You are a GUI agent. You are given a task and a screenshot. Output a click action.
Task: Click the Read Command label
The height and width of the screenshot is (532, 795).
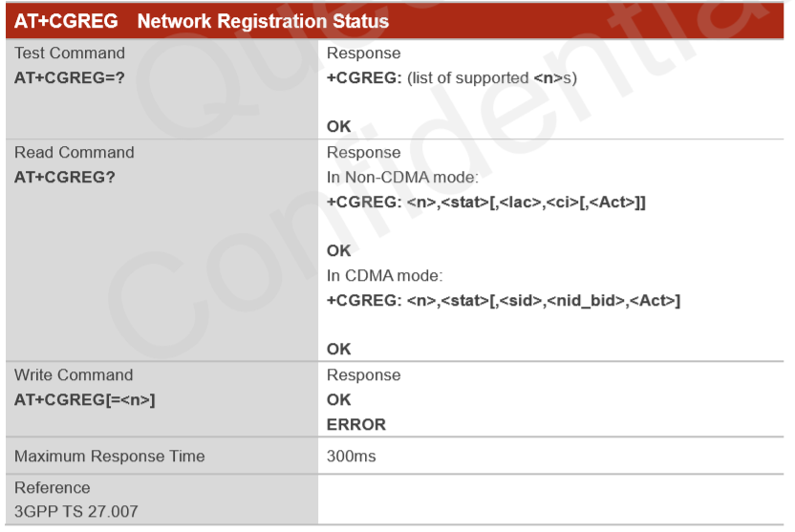point(75,153)
